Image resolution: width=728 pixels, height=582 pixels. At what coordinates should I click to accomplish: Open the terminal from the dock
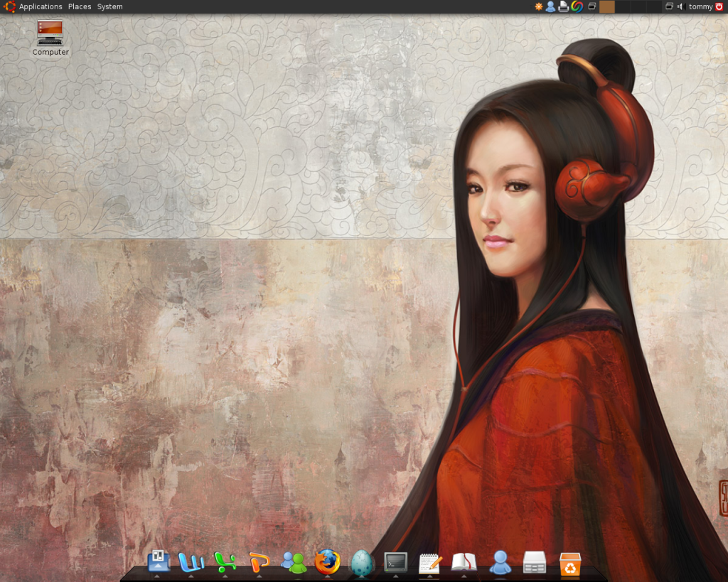click(x=395, y=562)
